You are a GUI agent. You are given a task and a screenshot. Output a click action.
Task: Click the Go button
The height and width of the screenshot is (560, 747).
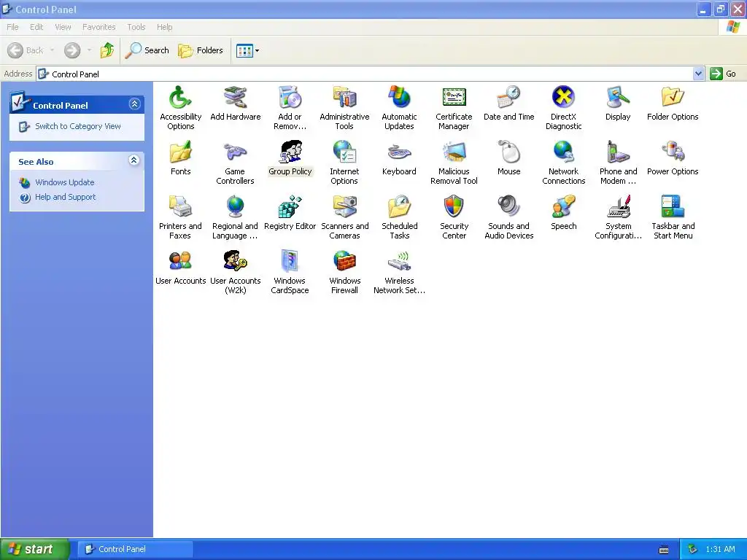[723, 74]
